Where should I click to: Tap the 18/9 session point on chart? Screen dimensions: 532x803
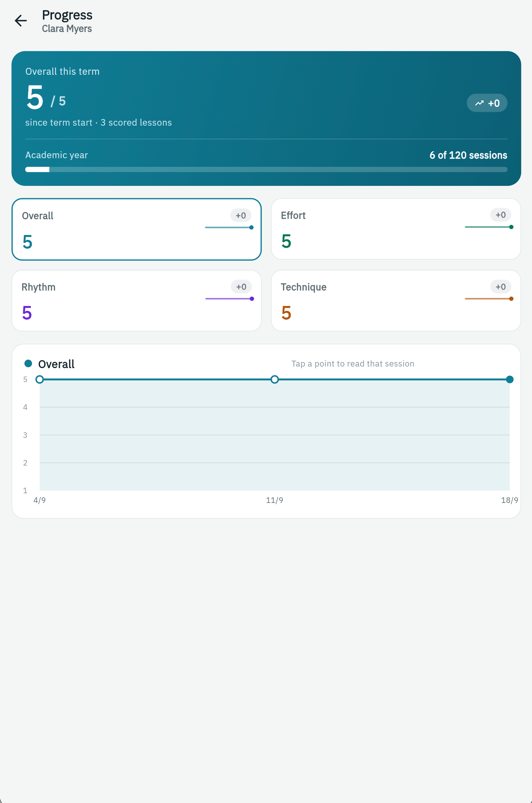[x=510, y=379]
